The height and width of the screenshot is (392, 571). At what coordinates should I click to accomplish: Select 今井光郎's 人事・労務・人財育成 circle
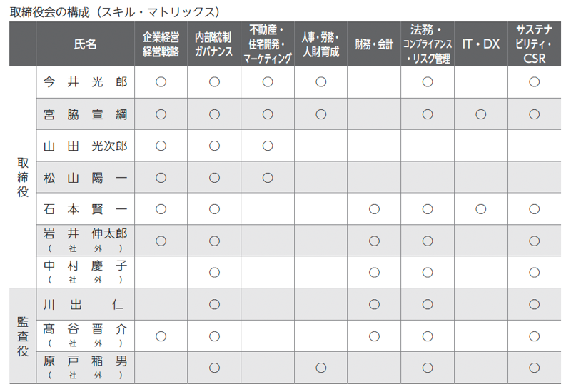(320, 82)
